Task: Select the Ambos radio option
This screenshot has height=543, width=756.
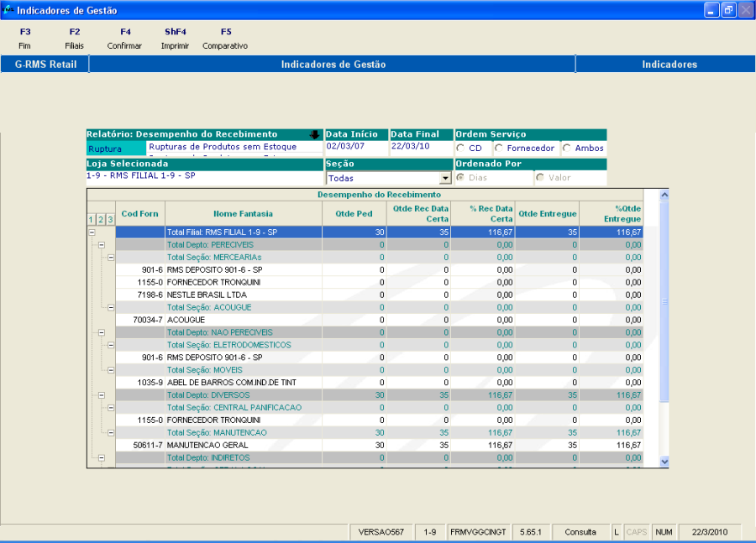Action: (567, 149)
